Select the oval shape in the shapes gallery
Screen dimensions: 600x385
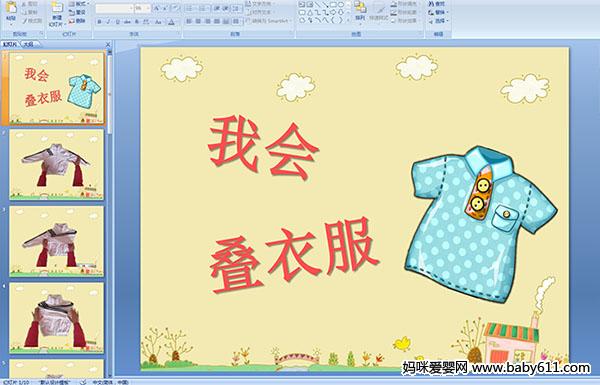(341, 4)
